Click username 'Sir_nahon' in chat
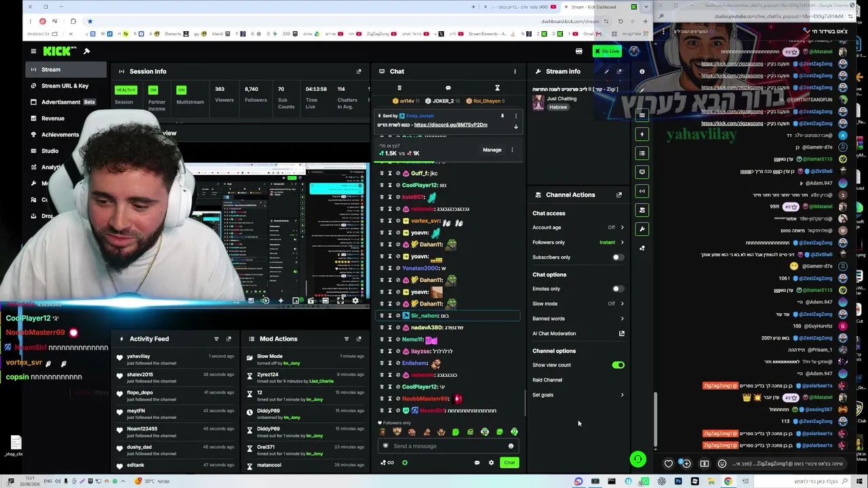Viewport: 868px width, 488px height. click(425, 316)
